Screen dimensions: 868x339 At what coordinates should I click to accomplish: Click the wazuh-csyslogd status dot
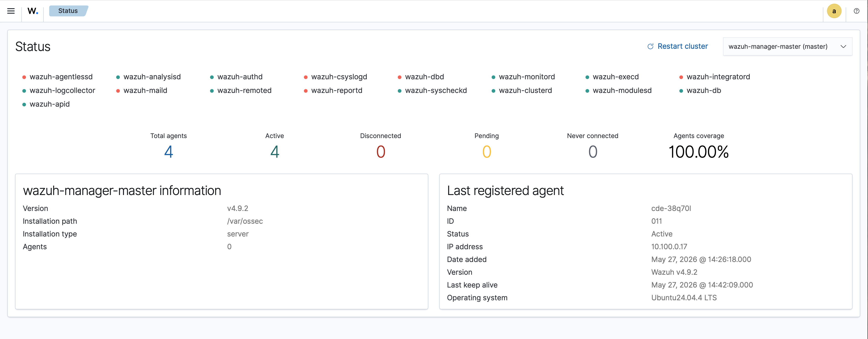coord(306,77)
